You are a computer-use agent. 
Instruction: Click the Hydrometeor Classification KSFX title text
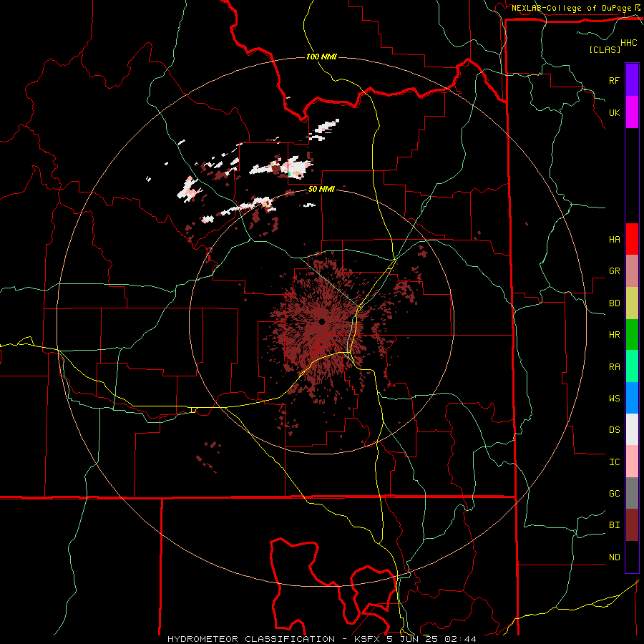[321, 639]
